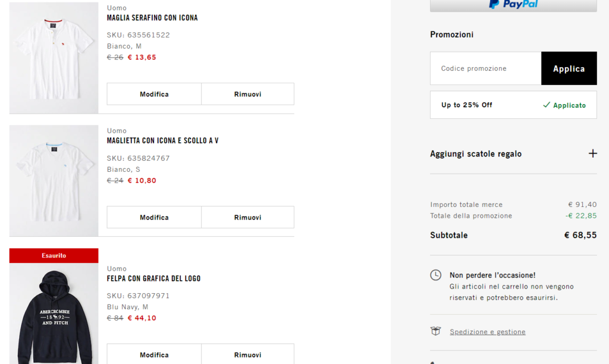
Task: Open the navy hoodie product image
Action: point(54,315)
